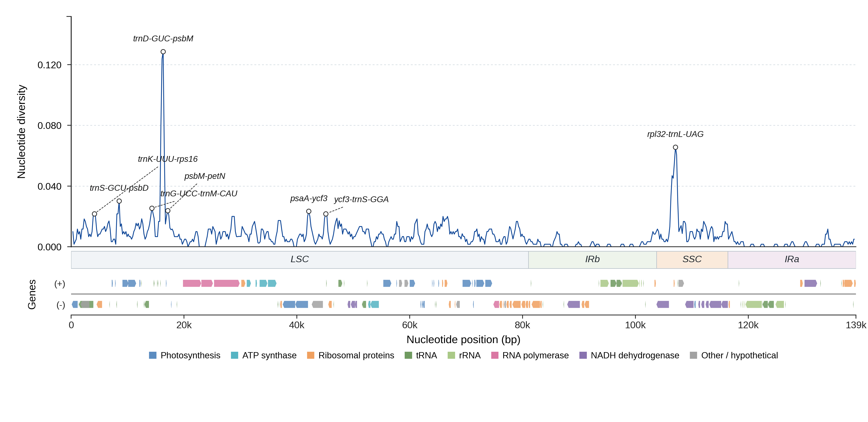This screenshot has height=422, width=868.
Task: Click the (-) strand label
Action: point(61,305)
